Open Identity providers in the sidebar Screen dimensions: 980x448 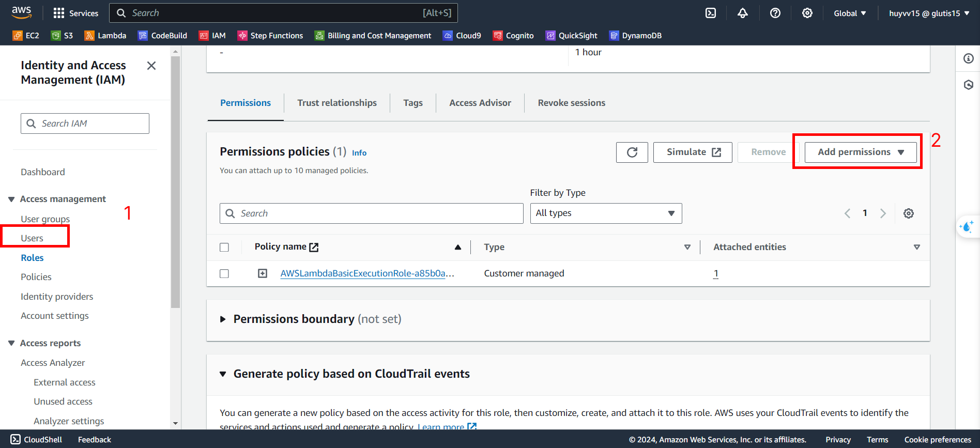pyautogui.click(x=57, y=297)
